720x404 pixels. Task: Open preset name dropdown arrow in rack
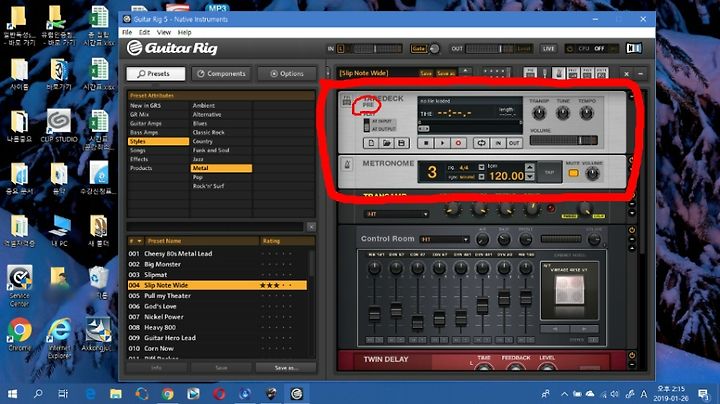coord(465,73)
